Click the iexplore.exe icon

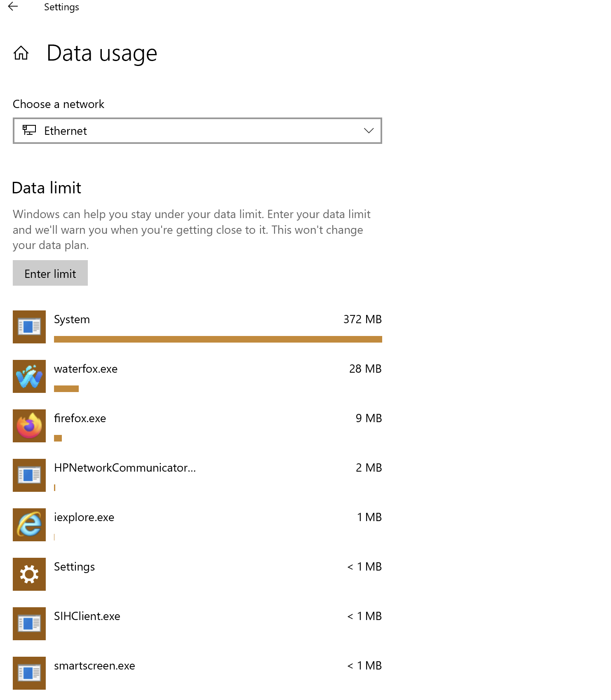29,525
